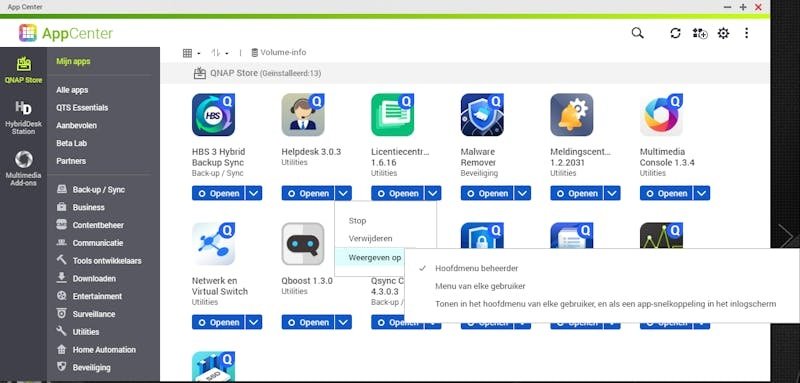The height and width of the screenshot is (383, 800).
Task: Select Multimedia Add-ons in the left rail
Action: point(23,168)
